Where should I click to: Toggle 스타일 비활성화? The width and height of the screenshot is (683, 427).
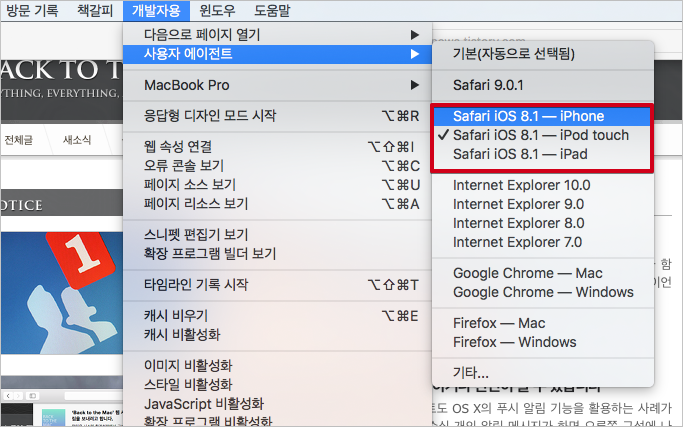277,385
